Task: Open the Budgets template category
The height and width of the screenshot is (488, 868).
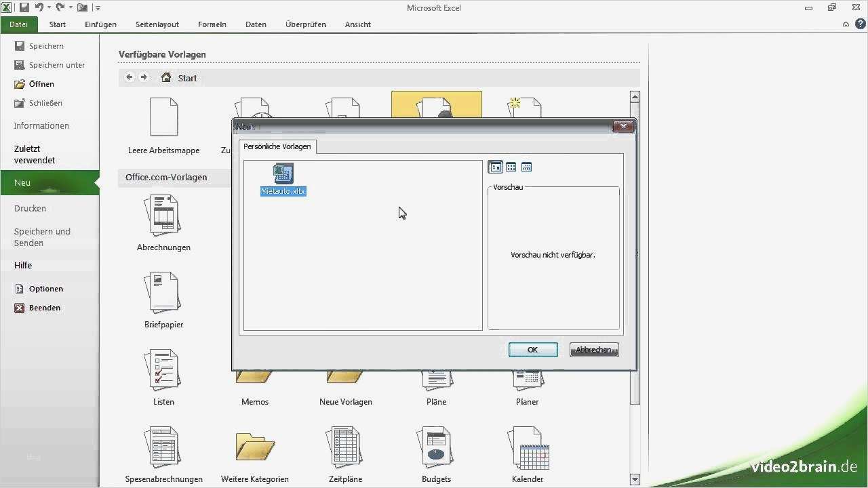Action: (436, 447)
